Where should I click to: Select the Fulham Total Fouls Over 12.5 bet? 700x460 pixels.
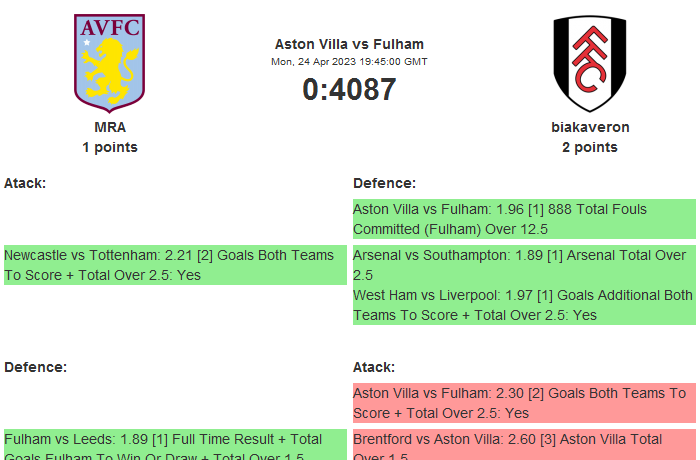click(x=524, y=219)
